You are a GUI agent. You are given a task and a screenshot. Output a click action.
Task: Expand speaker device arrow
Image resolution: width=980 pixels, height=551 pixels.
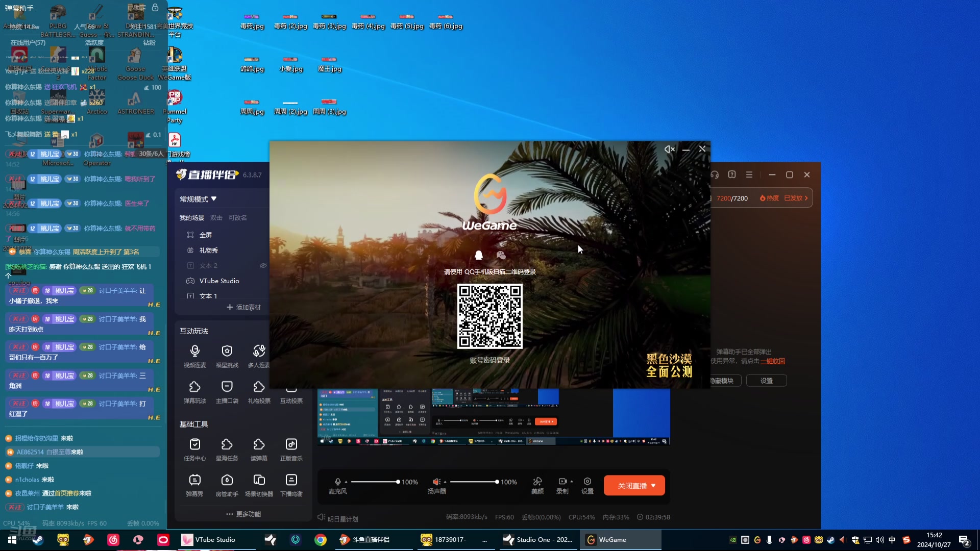[445, 482]
